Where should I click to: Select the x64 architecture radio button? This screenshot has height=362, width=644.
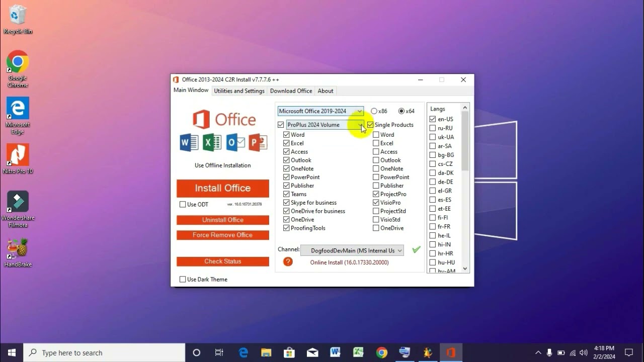tap(401, 111)
